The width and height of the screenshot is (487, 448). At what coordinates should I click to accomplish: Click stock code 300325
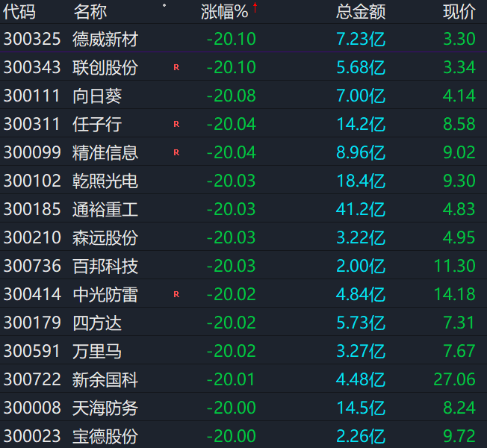coord(32,39)
